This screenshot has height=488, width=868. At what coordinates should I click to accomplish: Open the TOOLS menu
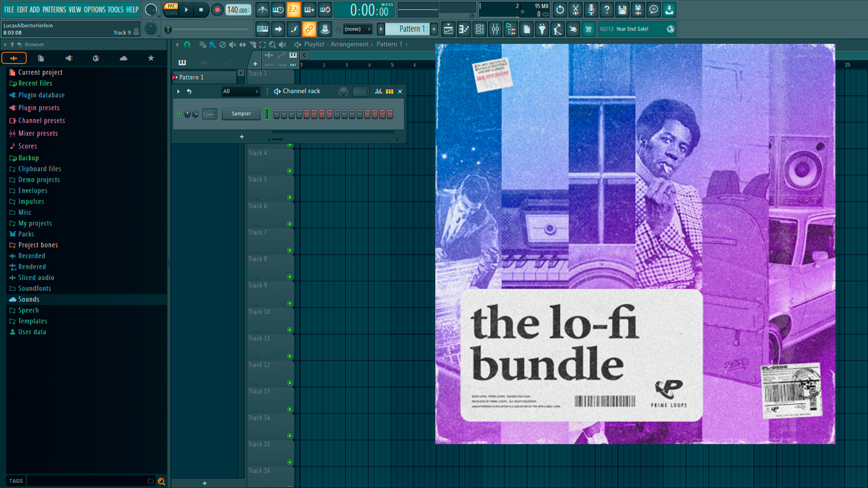pyautogui.click(x=116, y=10)
